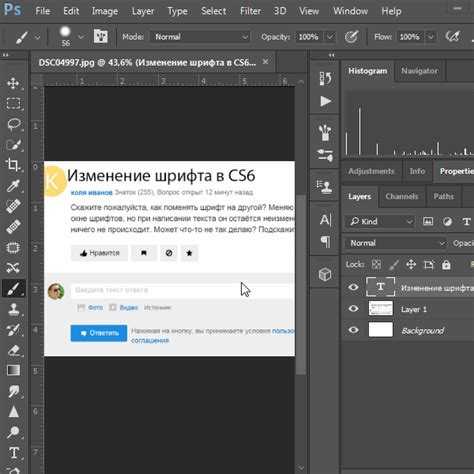Open the Opacity slider dropdown arrow
Viewport: 474px width, 474px height.
pos(330,37)
